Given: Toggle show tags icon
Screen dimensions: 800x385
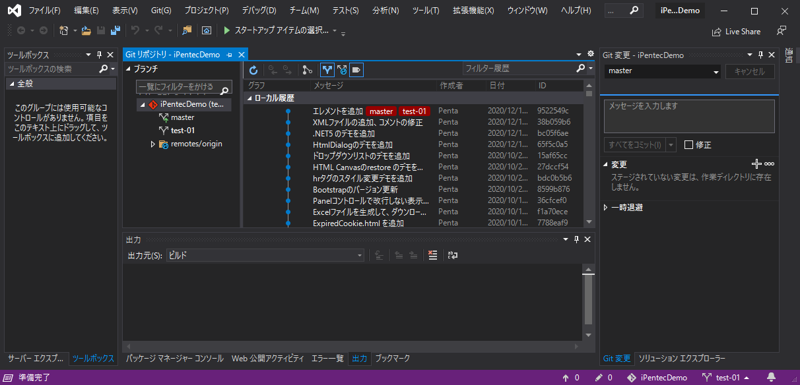Looking at the screenshot, I should [357, 69].
